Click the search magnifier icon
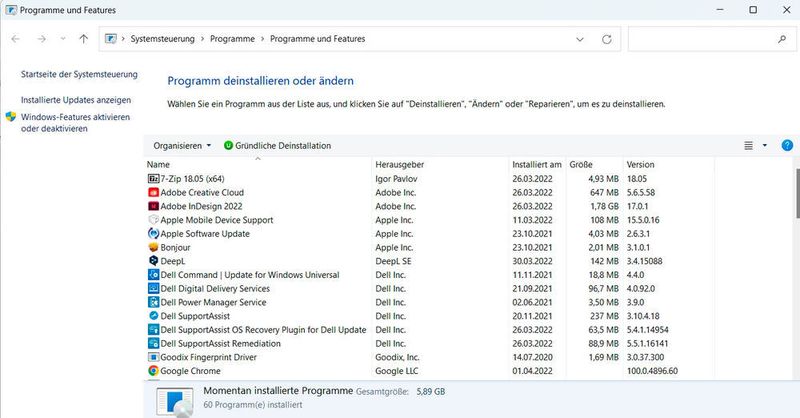Image resolution: width=800 pixels, height=418 pixels. (x=782, y=39)
